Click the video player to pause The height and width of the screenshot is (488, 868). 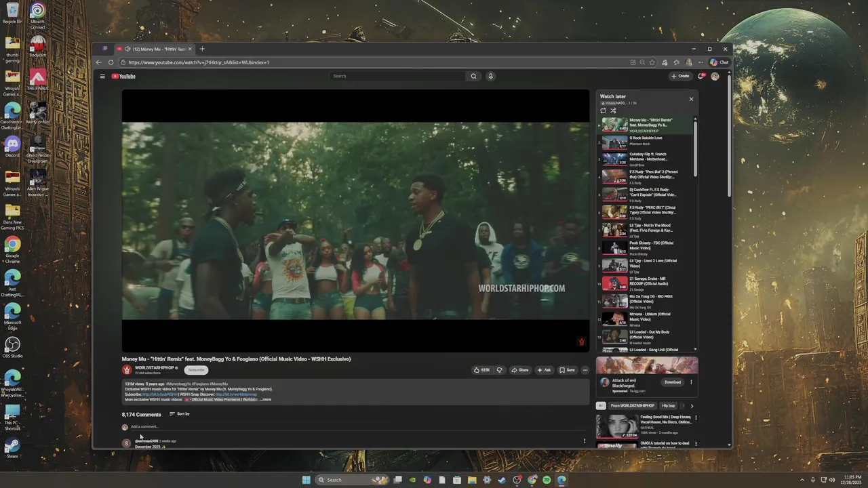point(355,220)
